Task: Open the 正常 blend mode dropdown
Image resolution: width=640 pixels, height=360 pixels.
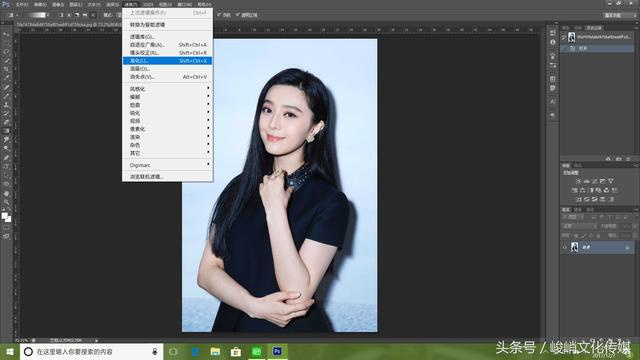Action: click(580, 226)
